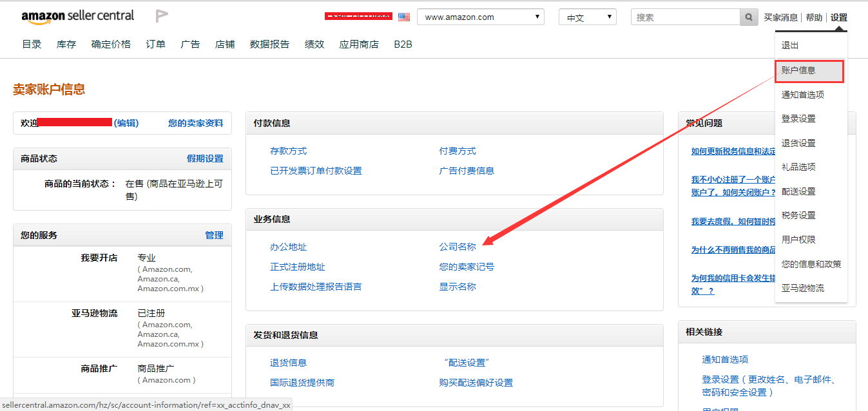Click the US flag icon
868x411 pixels.
pos(404,17)
